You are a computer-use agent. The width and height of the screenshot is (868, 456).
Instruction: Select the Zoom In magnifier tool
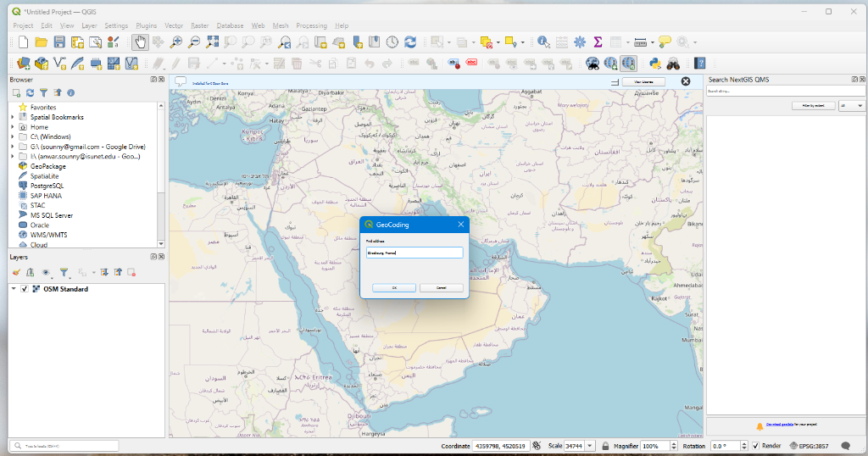click(x=176, y=42)
